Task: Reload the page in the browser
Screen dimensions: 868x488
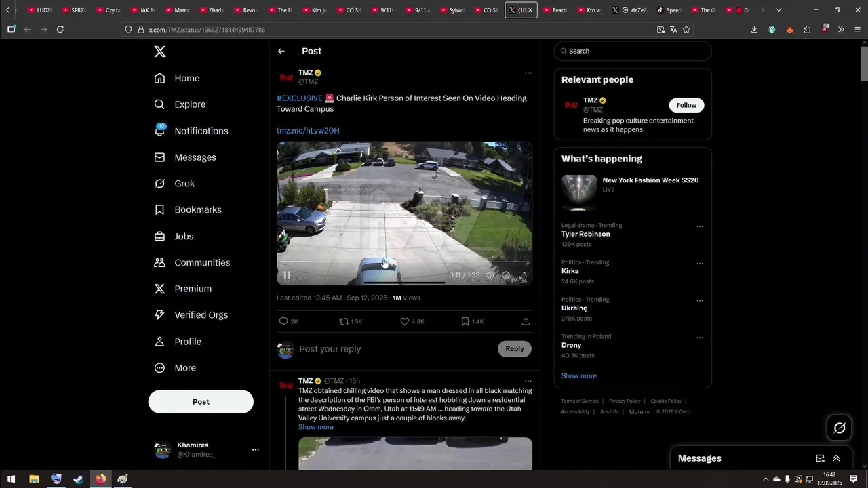Action: coord(60,30)
